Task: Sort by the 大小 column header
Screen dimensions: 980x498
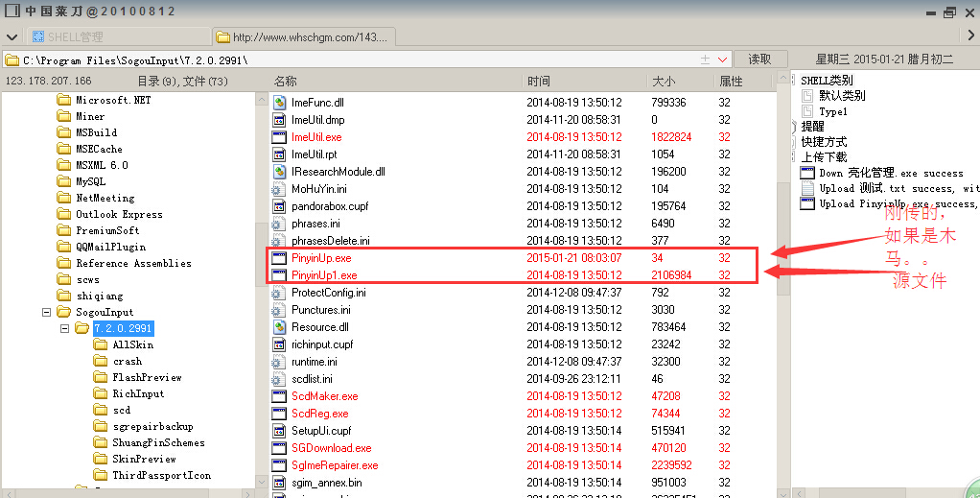Action: 680,82
